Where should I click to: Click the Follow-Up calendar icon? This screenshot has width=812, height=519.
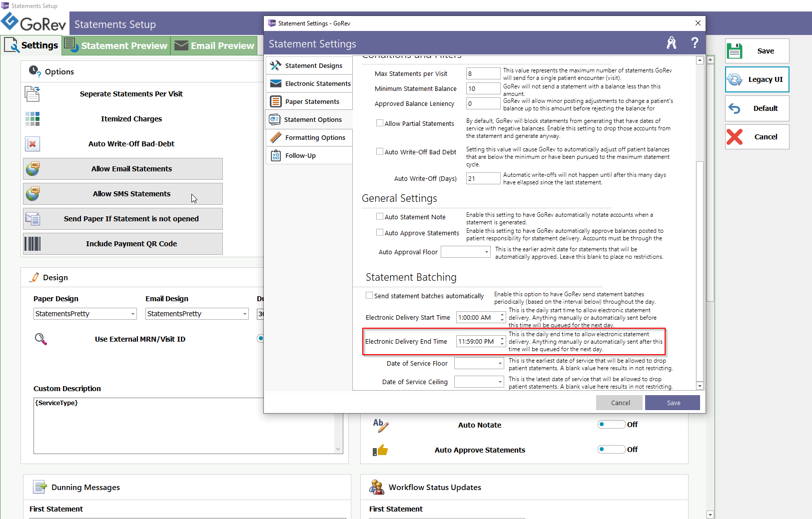click(x=275, y=155)
